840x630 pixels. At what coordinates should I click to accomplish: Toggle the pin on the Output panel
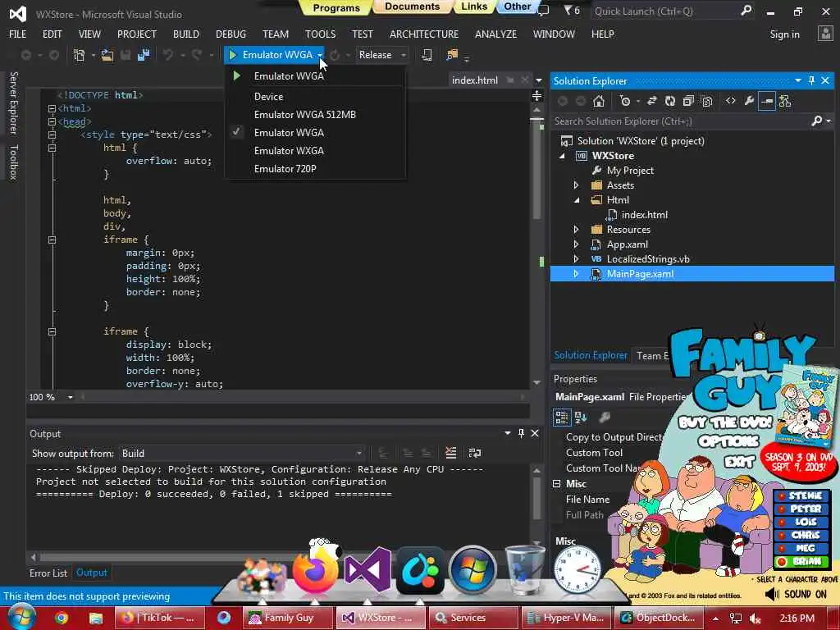click(x=521, y=433)
